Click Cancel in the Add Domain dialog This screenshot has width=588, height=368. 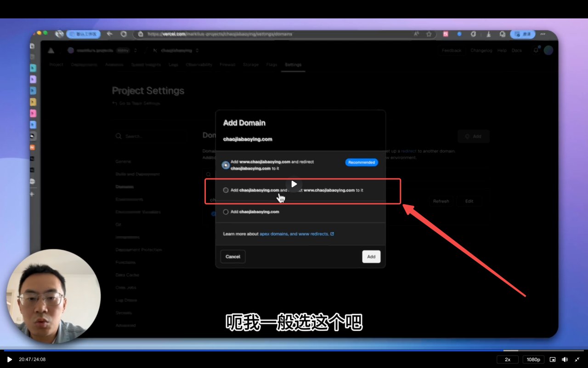233,257
